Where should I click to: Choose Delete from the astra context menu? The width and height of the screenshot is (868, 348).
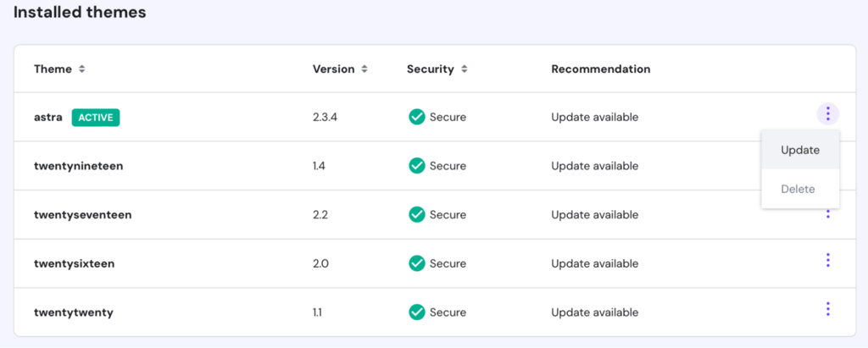pyautogui.click(x=798, y=189)
